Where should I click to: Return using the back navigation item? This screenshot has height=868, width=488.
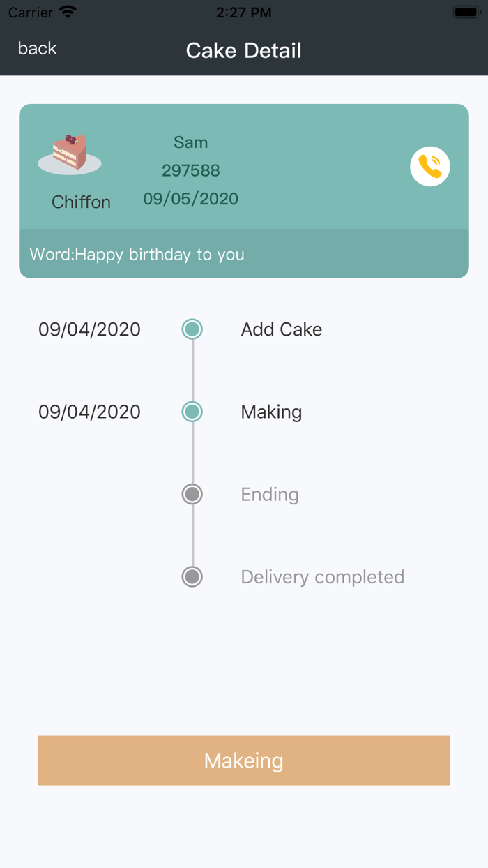point(37,48)
